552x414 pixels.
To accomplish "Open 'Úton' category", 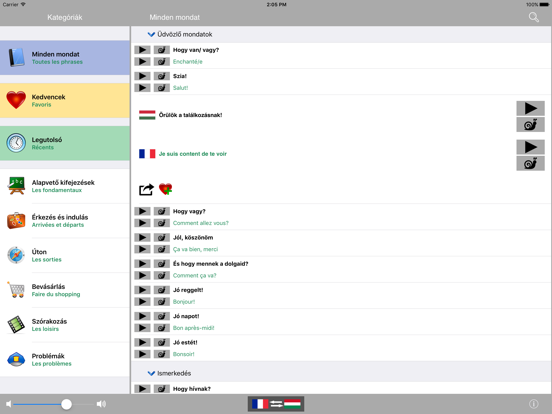I will click(x=65, y=255).
